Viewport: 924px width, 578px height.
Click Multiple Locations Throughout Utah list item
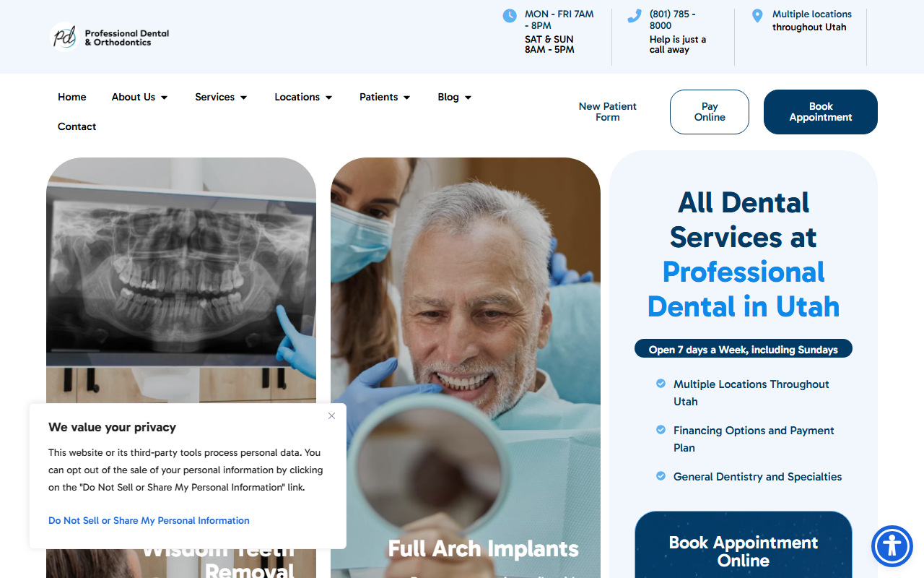pos(751,392)
